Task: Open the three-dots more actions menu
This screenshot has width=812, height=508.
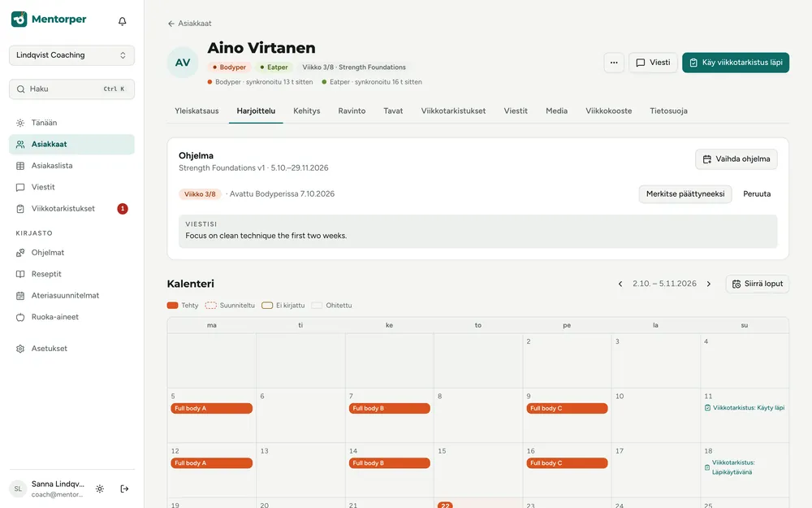Action: (x=614, y=63)
